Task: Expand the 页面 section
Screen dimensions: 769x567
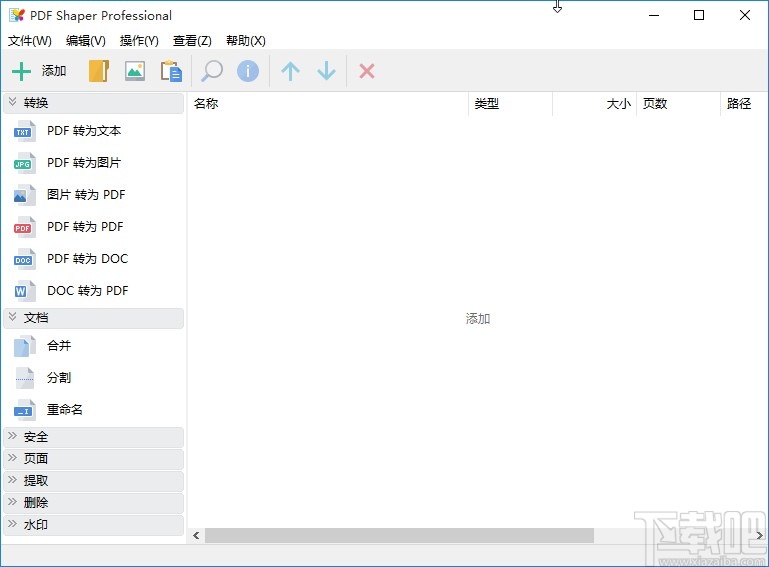Action: click(x=93, y=459)
